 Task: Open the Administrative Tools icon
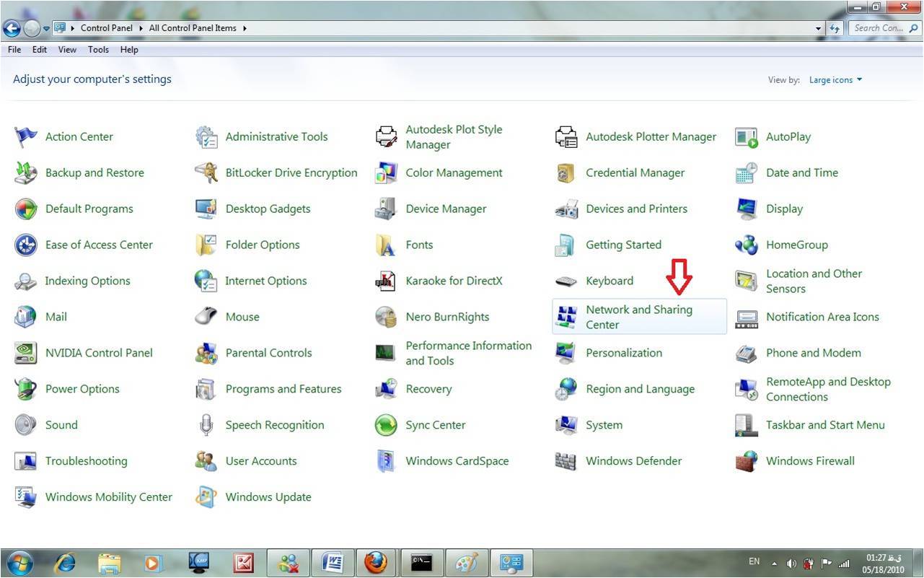(x=206, y=136)
